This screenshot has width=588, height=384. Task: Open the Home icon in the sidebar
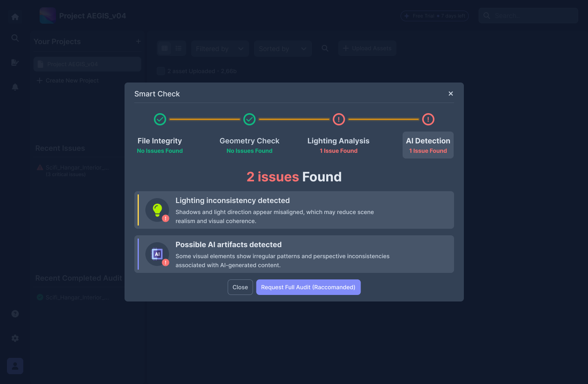[15, 17]
